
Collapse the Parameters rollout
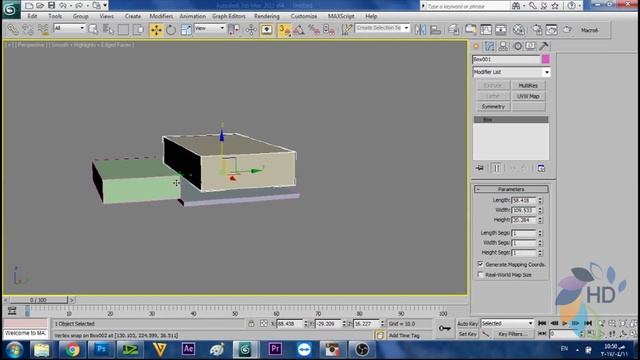[511, 189]
